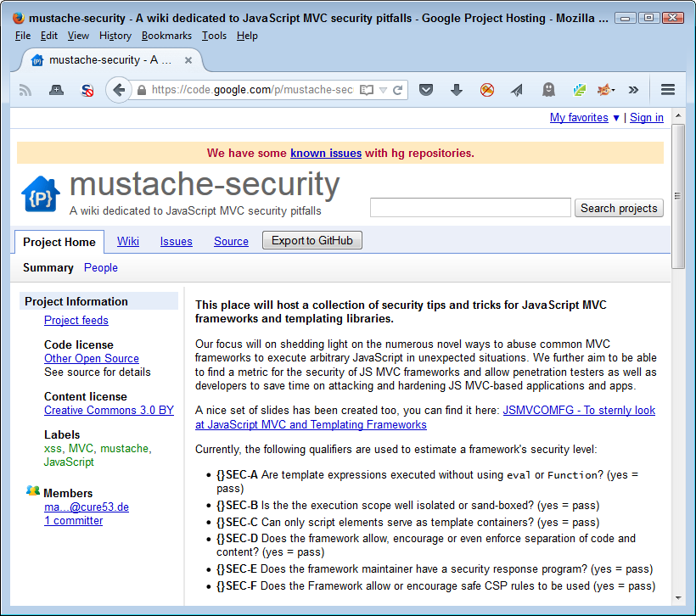Open the Firefox hamburger menu
Screen dimensions: 696x616
coord(668,89)
